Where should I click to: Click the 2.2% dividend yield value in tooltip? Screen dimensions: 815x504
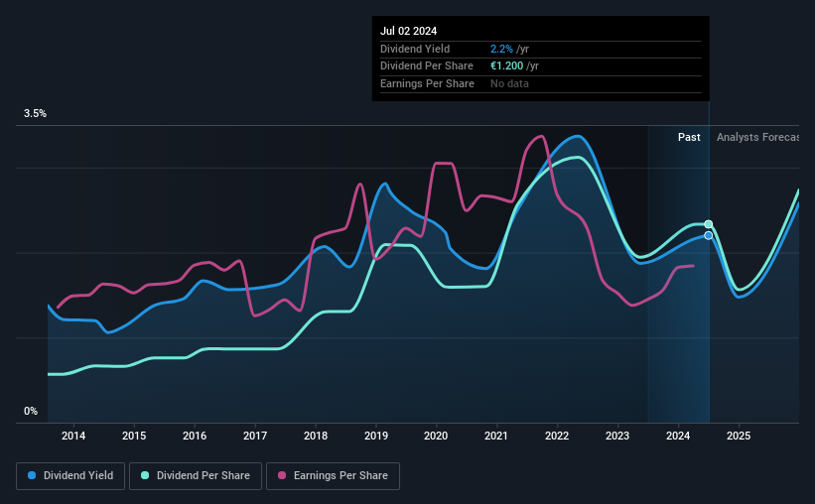pos(501,49)
